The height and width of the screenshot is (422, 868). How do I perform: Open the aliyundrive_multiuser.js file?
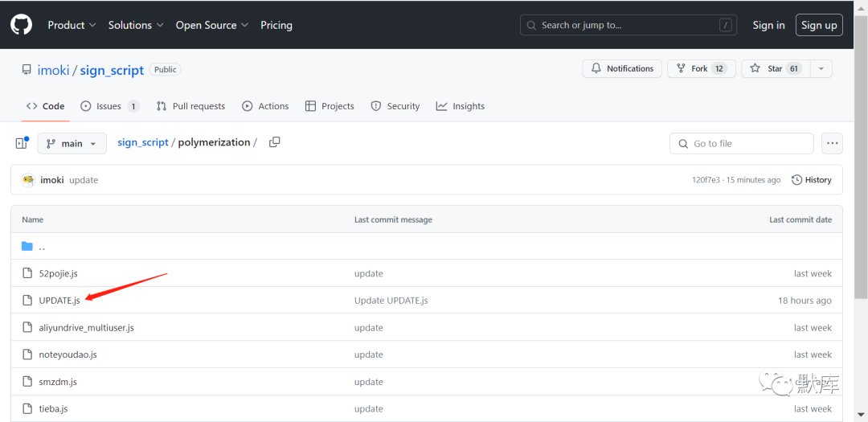86,328
